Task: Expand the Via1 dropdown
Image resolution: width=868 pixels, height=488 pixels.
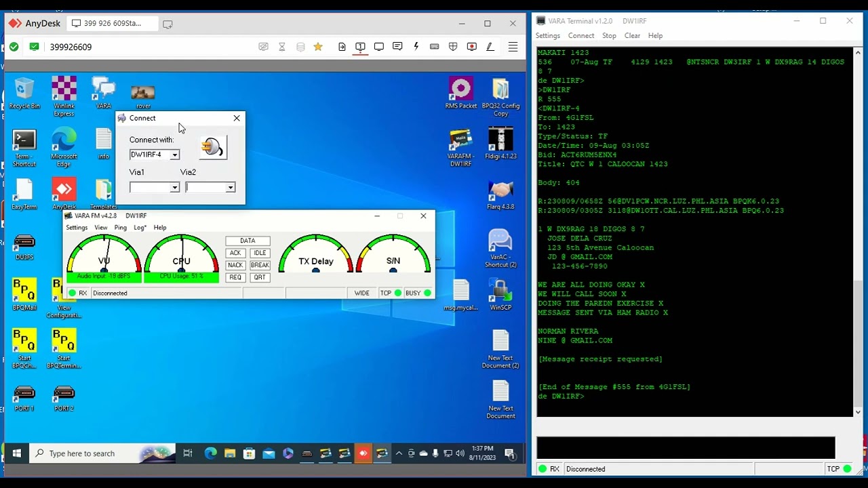Action: point(174,188)
